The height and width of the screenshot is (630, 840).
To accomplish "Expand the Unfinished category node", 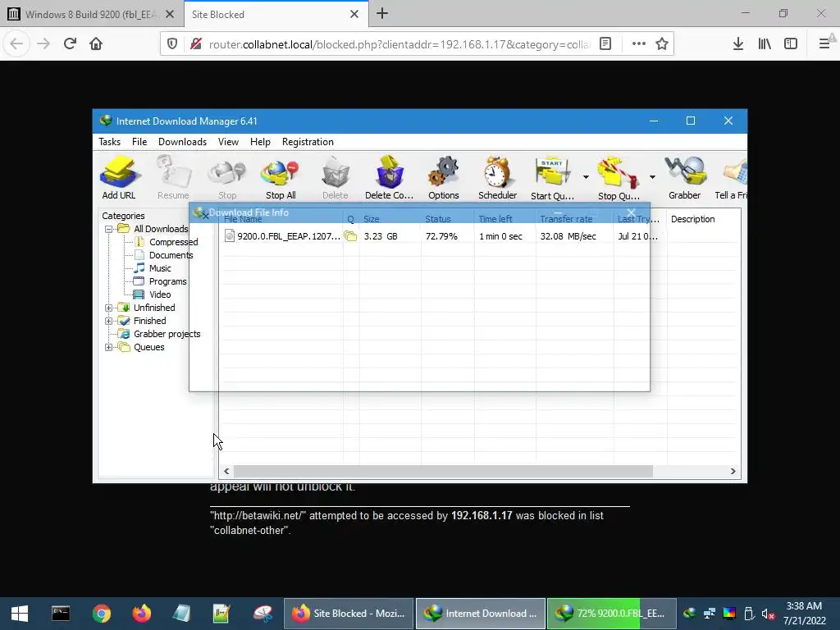I will coord(108,308).
